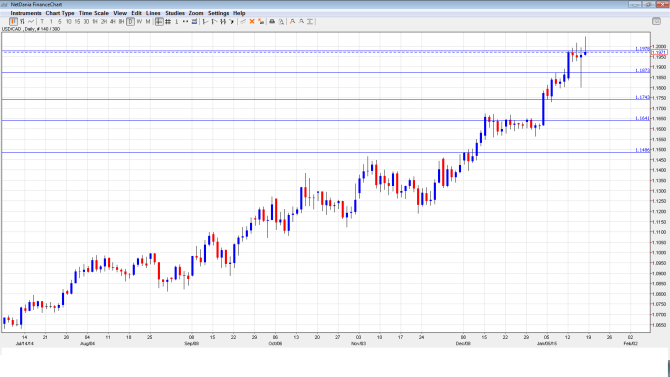This screenshot has width=670, height=377.
Task: Open the Chart Type menu
Action: [60, 13]
